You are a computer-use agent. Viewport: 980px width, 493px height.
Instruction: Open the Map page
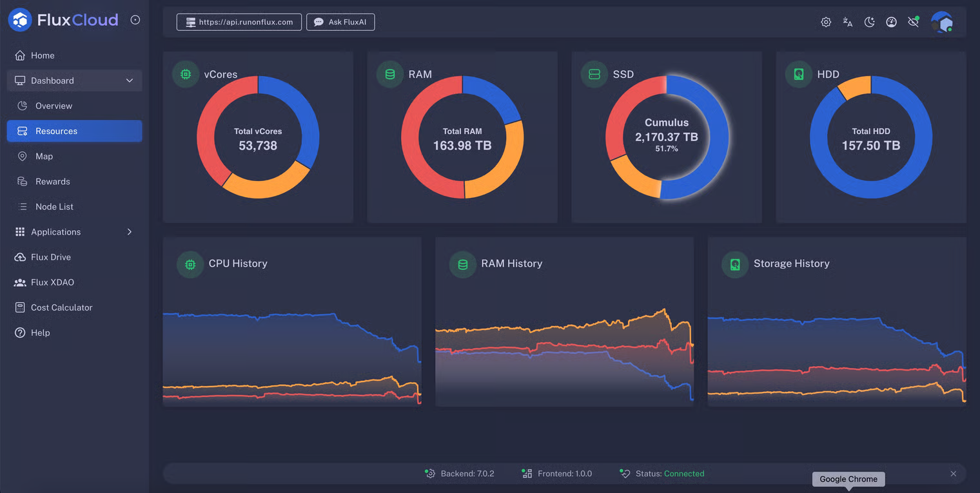point(44,157)
